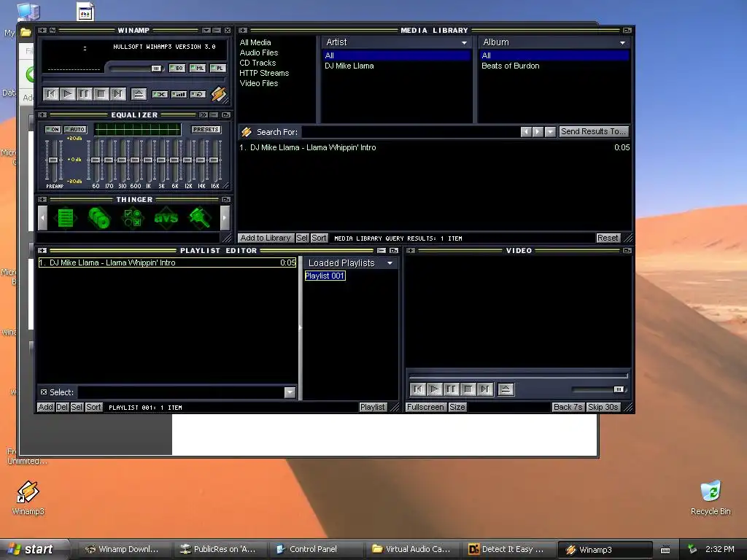Click the Playlist button in Playlist Editor
This screenshot has width=747, height=560.
pos(373,407)
